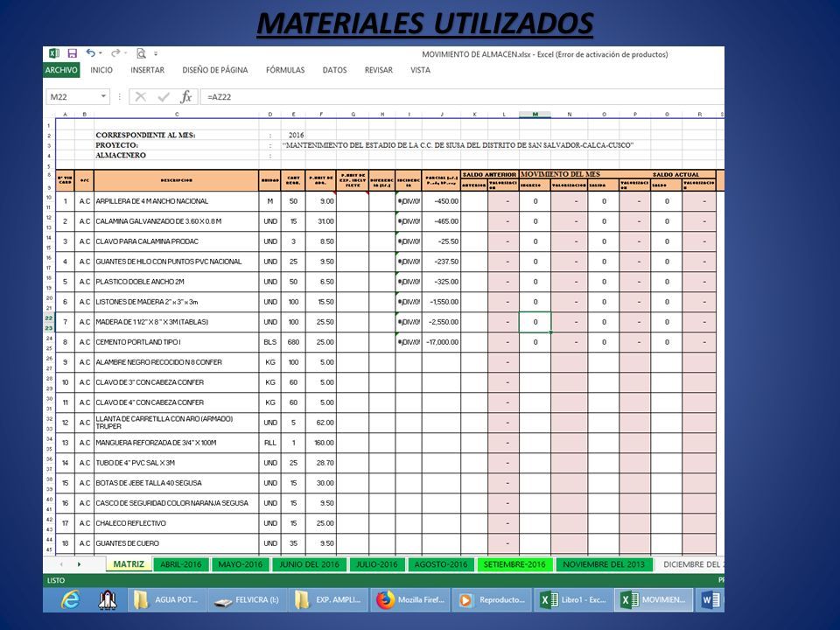
Task: Expand the Customize Quick Access Toolbar arrow
Action: coord(156,53)
